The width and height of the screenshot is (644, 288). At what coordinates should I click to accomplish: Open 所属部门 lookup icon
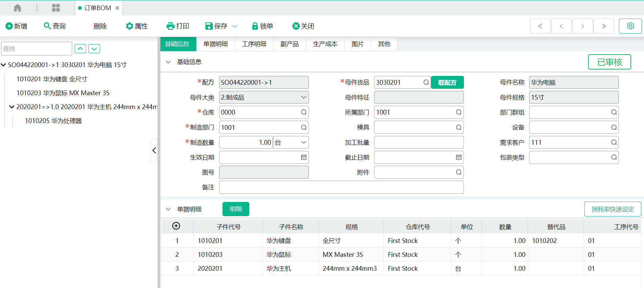(x=458, y=112)
